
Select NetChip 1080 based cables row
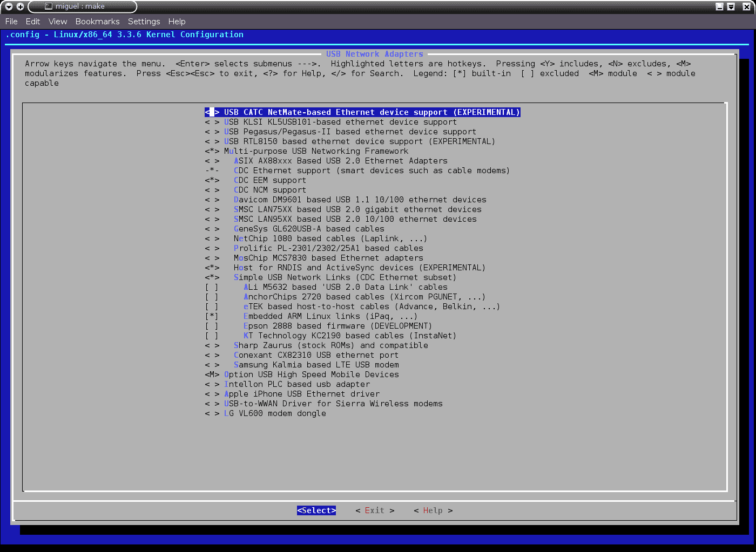click(316, 238)
